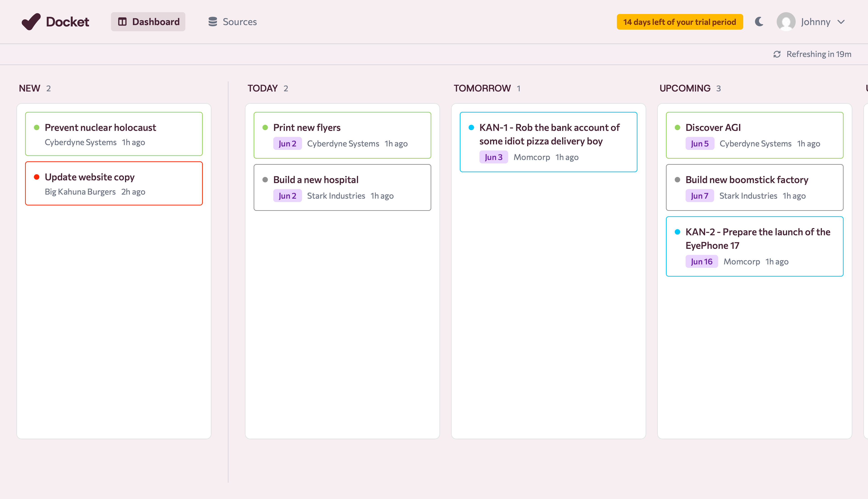Open the Sources tab
This screenshot has width=868, height=499.
click(x=232, y=22)
